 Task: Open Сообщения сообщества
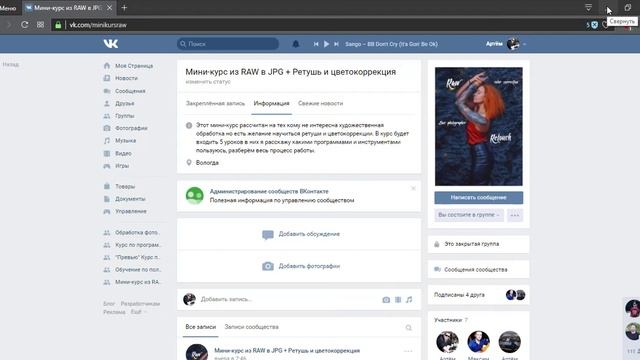point(476,269)
